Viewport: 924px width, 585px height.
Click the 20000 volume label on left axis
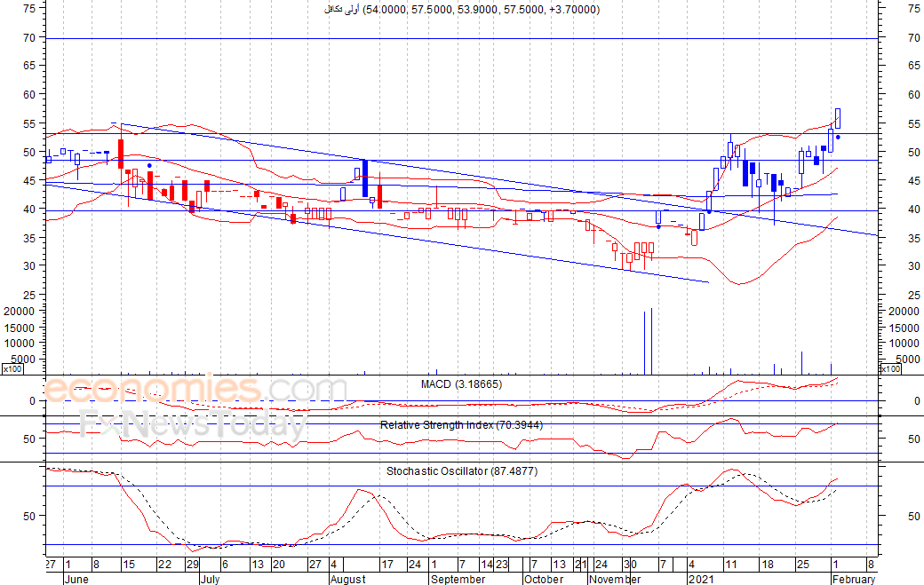pyautogui.click(x=20, y=312)
